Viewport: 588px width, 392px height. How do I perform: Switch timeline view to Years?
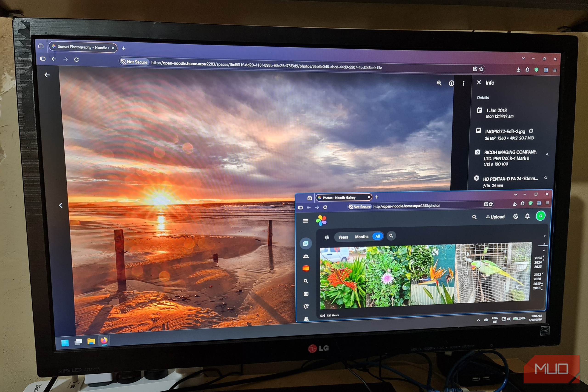(343, 237)
